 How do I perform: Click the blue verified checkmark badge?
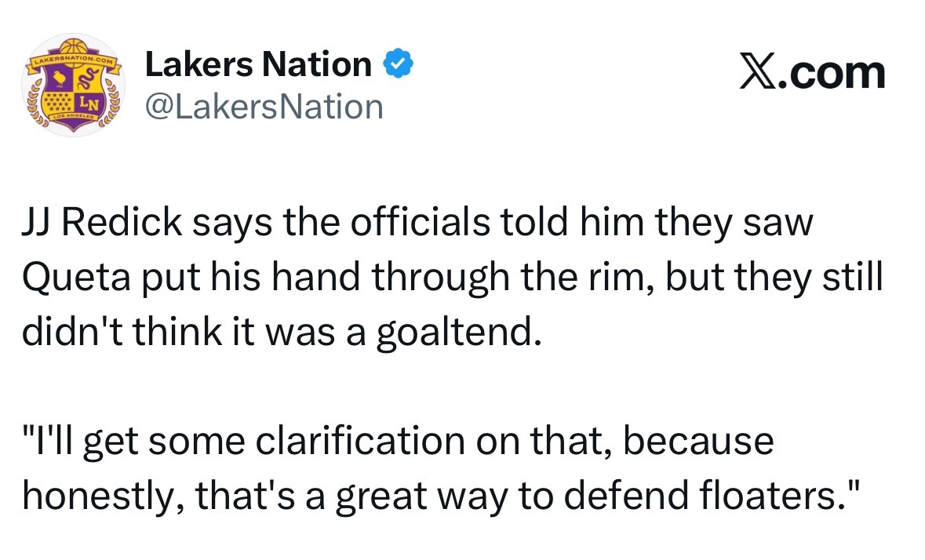point(397,64)
